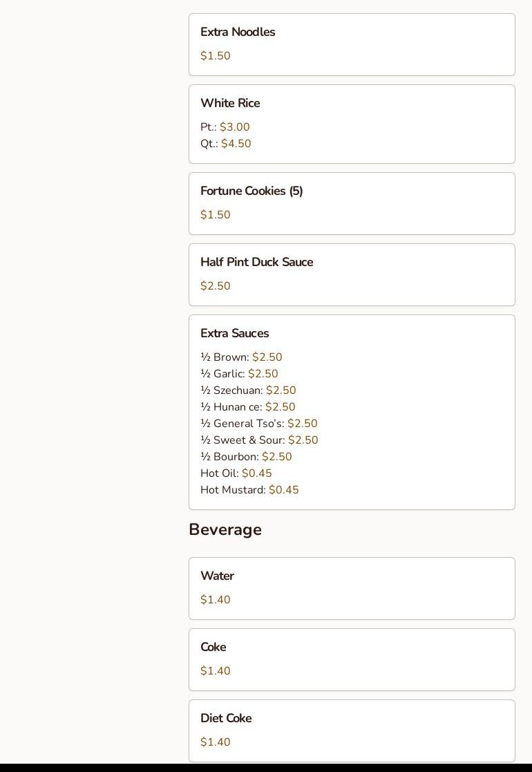Click the Extra Sauces card title
The width and height of the screenshot is (532, 772).
[x=234, y=334]
